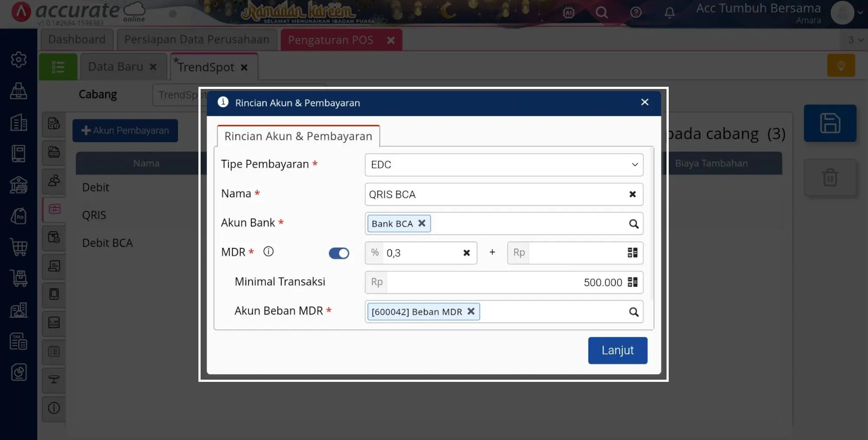Open the notification bell icon
Viewport: 868px width, 440px height.
[669, 13]
